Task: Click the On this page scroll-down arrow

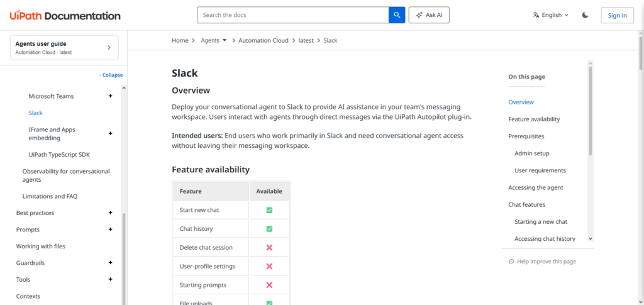Action: click(590, 238)
